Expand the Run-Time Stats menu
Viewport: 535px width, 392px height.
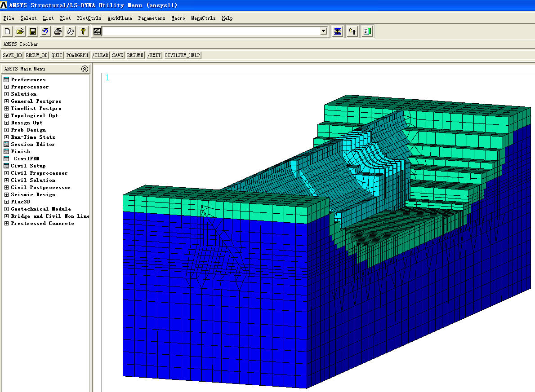click(6, 137)
